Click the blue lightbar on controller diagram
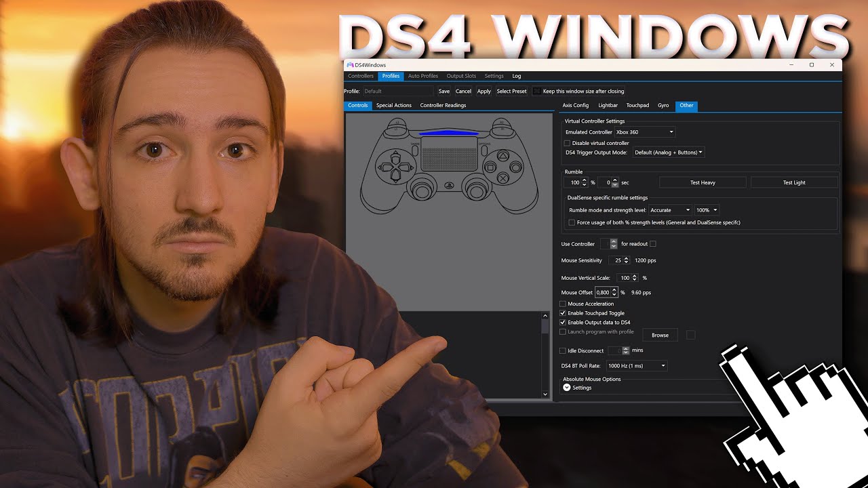The width and height of the screenshot is (868, 488). pyautogui.click(x=448, y=134)
